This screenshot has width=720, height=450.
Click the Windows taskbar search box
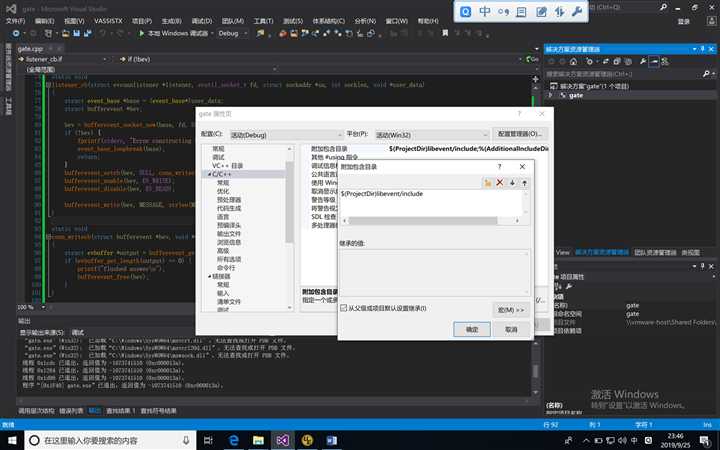pyautogui.click(x=110, y=440)
